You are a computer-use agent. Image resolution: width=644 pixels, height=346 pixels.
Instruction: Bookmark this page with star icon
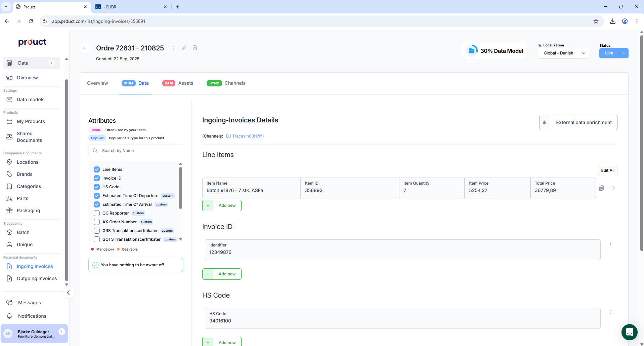pos(596,21)
